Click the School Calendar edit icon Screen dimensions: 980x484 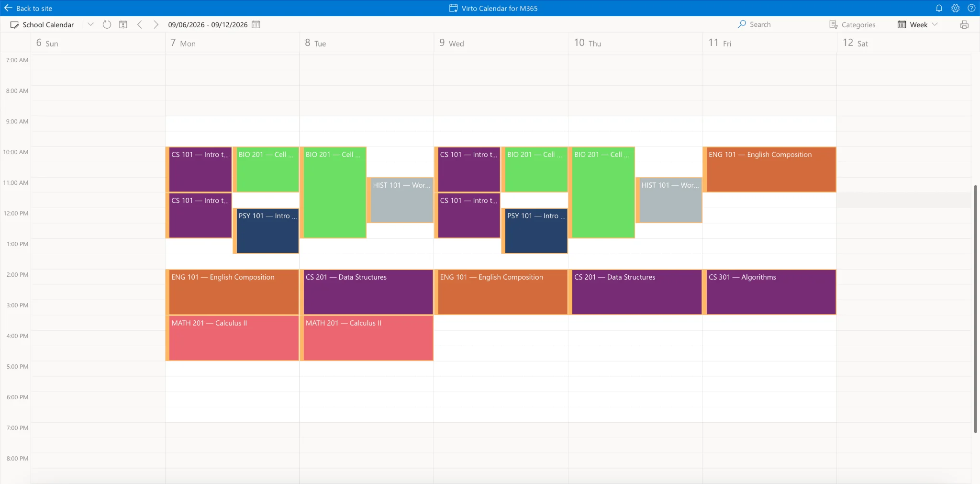tap(14, 24)
